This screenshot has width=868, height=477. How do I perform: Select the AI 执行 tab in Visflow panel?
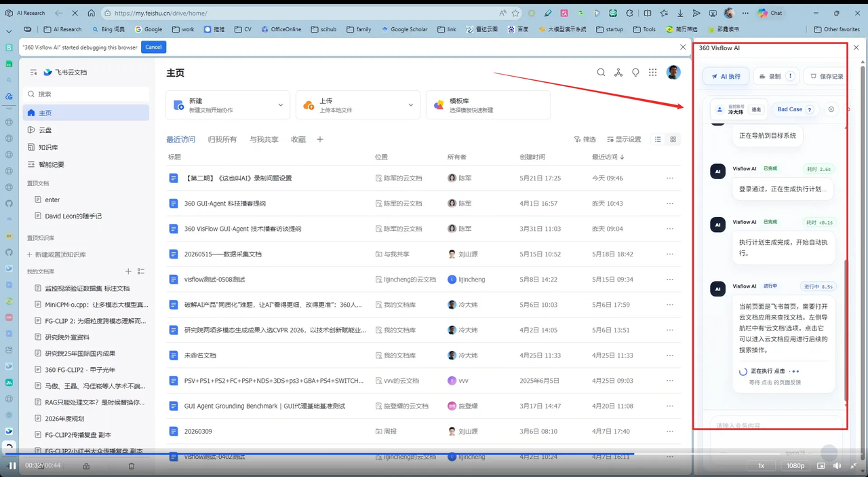(x=726, y=77)
